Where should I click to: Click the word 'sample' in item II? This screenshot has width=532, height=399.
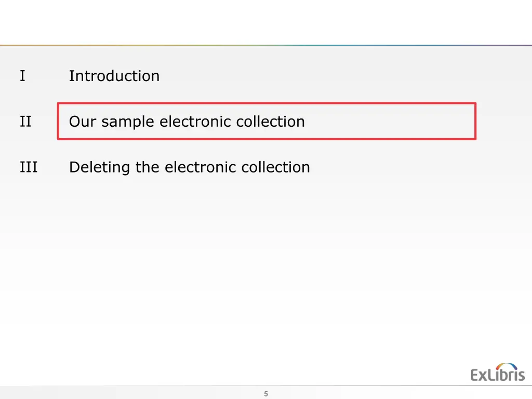click(128, 122)
